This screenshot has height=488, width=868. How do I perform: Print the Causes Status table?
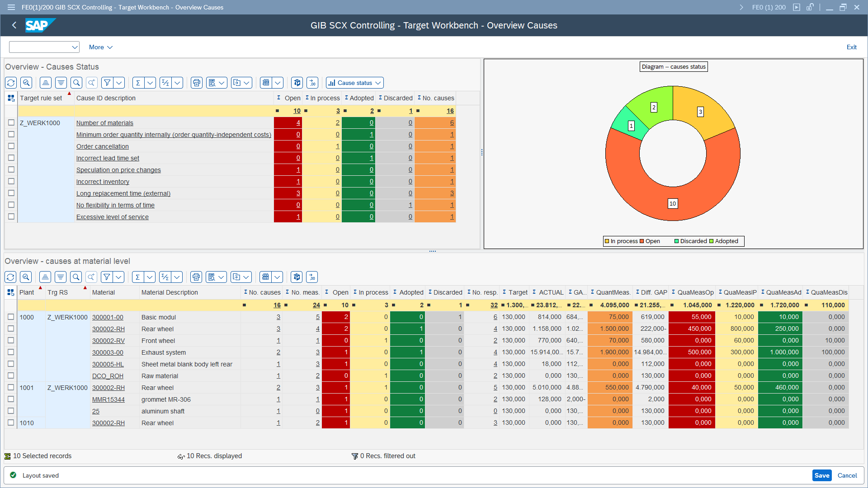(196, 83)
